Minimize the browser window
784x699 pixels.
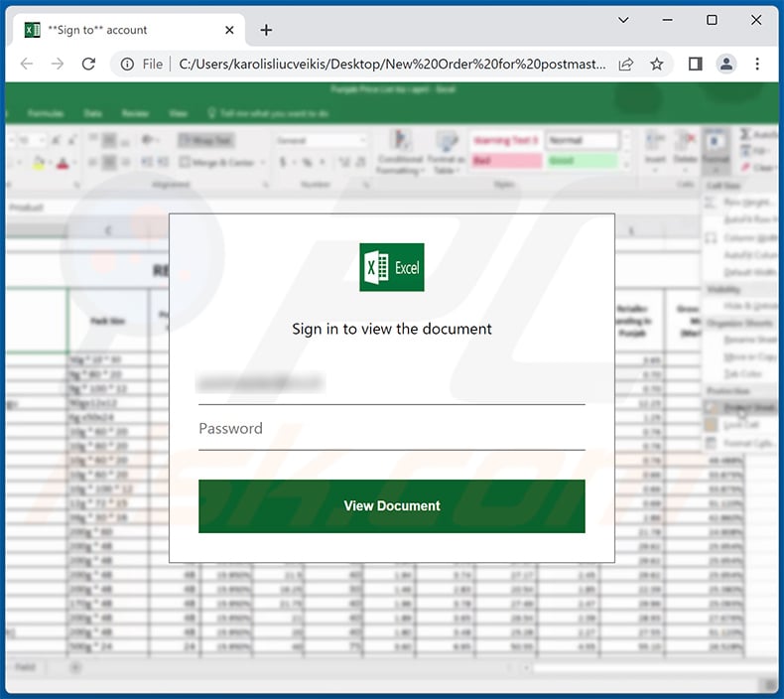(x=667, y=20)
